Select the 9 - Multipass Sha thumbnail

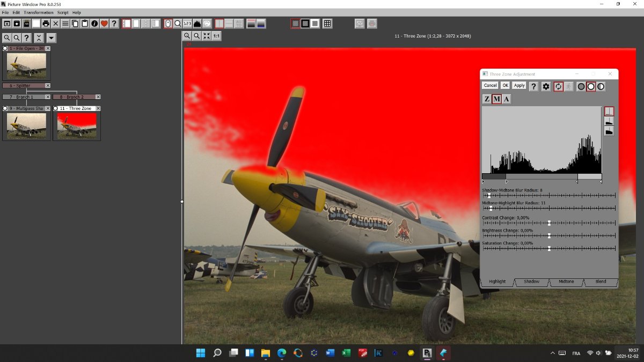26,126
